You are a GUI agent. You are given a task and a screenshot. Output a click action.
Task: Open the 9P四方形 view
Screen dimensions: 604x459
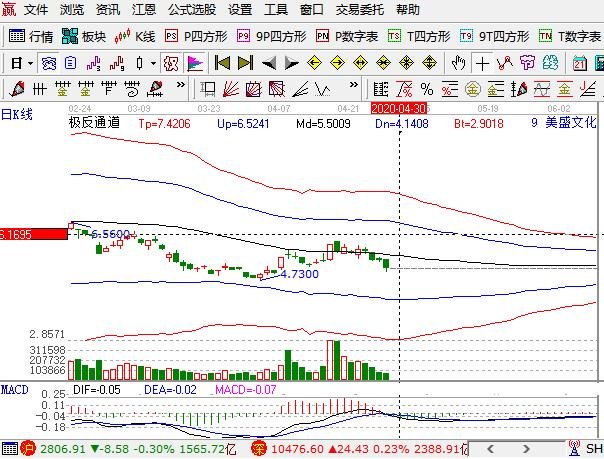[272, 37]
